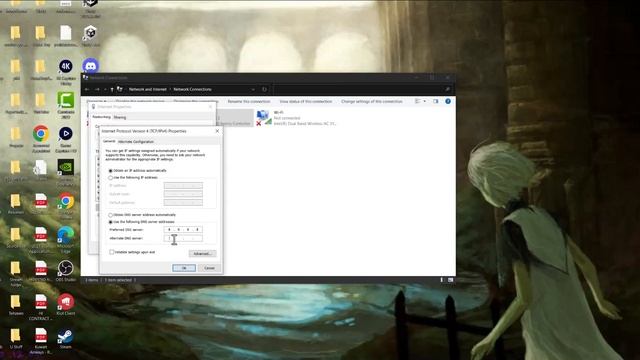Image resolution: width=640 pixels, height=360 pixels.
Task: Click the Preferred DNS server field
Action: coord(183,229)
